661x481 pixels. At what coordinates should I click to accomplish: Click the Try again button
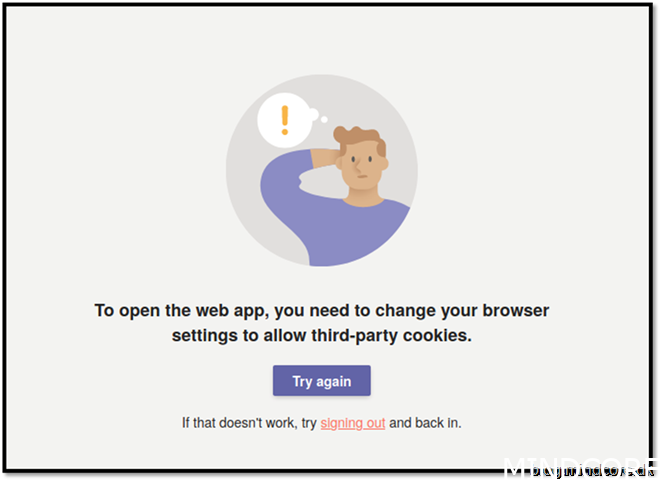[x=322, y=381]
